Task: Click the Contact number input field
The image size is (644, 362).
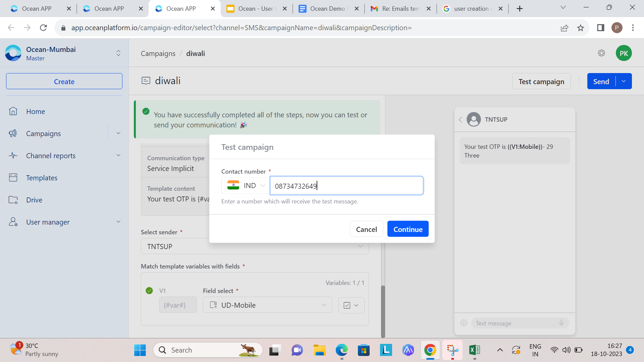Action: (x=346, y=186)
